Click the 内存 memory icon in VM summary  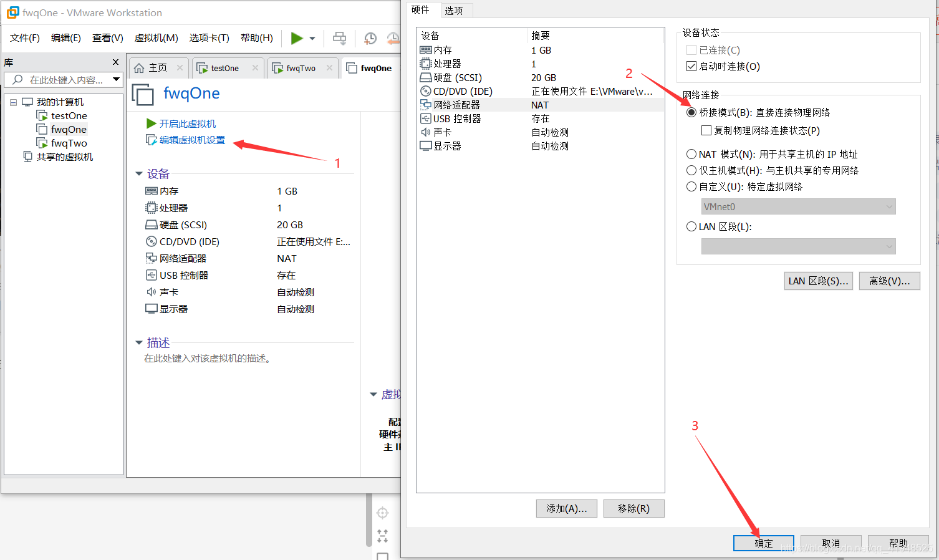(151, 191)
